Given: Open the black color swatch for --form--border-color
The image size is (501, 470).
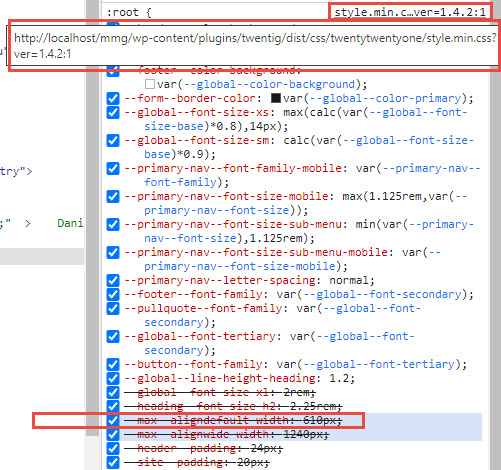Looking at the screenshot, I should [276, 98].
